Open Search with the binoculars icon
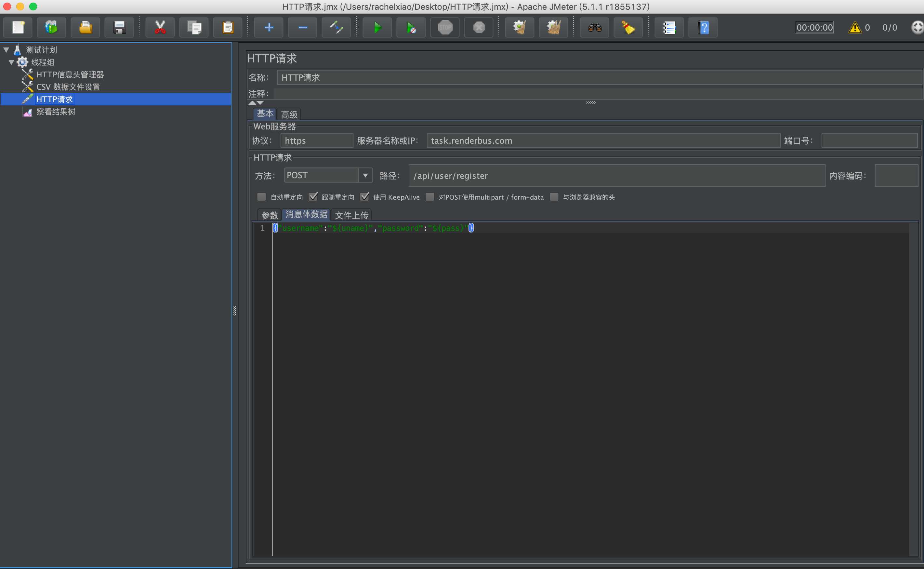Screen dimensions: 924x569 tap(595, 27)
